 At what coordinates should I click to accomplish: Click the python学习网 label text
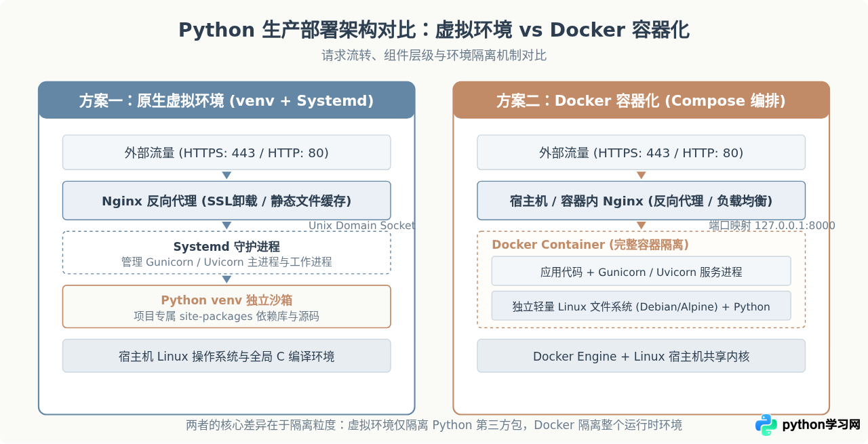pos(821,425)
